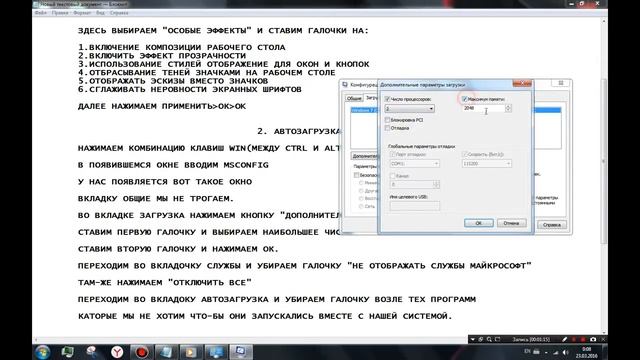The height and width of the screenshot is (360, 640).
Task: Open the Формат menu in Notepad
Action: tap(82, 13)
